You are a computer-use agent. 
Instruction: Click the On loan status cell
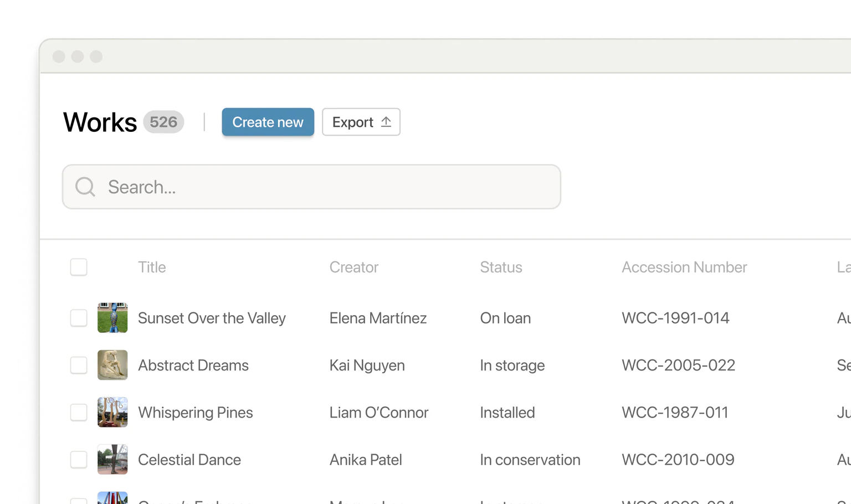(505, 318)
